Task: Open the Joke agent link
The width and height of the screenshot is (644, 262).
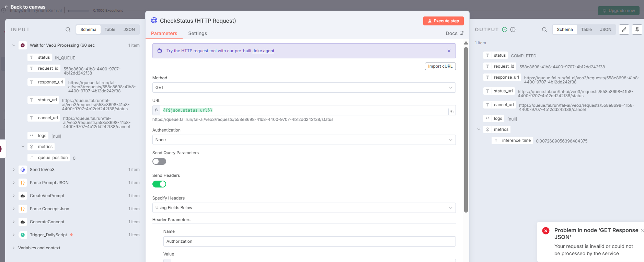Action: [263, 51]
